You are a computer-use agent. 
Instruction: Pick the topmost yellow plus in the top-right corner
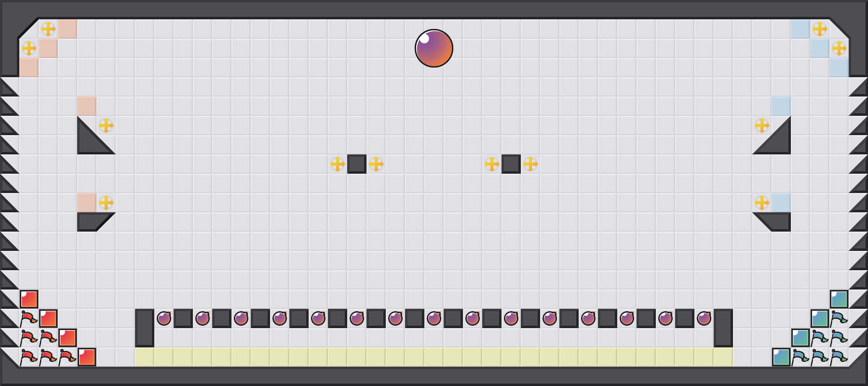coord(820,29)
